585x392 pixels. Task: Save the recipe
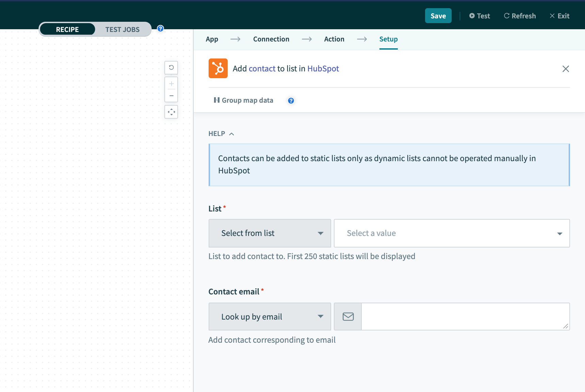(438, 16)
